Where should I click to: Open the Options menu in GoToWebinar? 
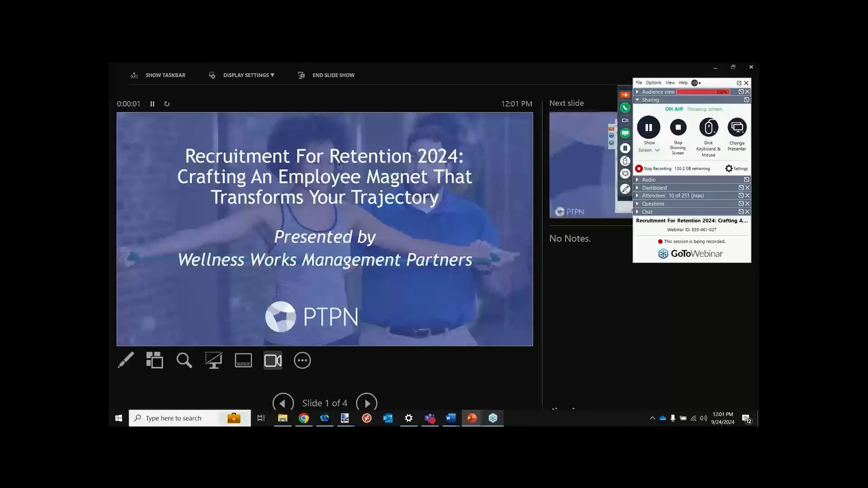653,83
